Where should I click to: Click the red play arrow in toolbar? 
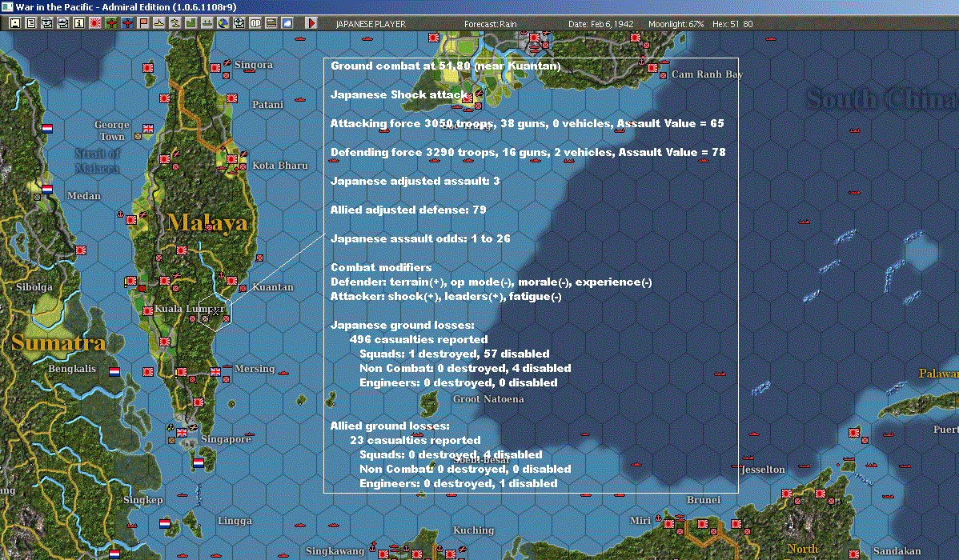click(311, 23)
